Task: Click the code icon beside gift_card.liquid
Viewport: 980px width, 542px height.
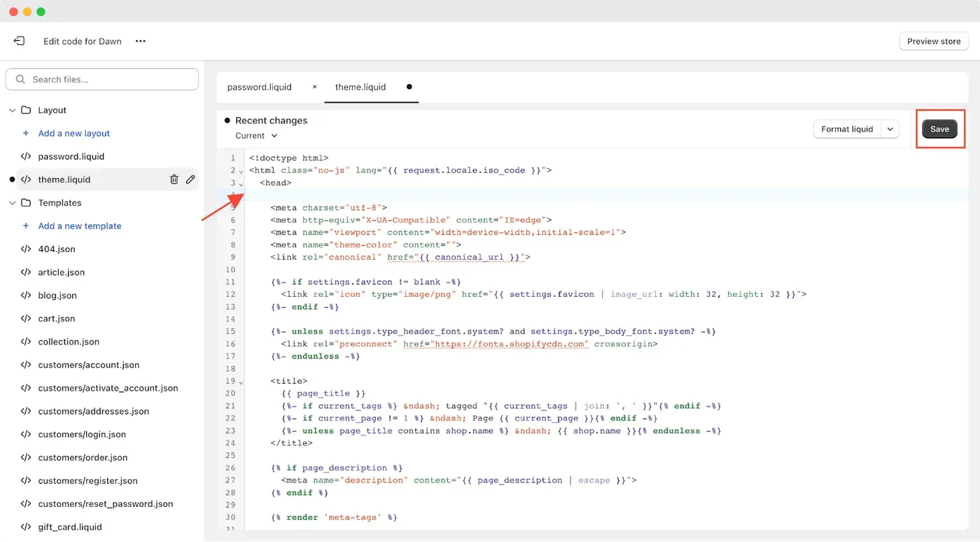Action: point(26,527)
